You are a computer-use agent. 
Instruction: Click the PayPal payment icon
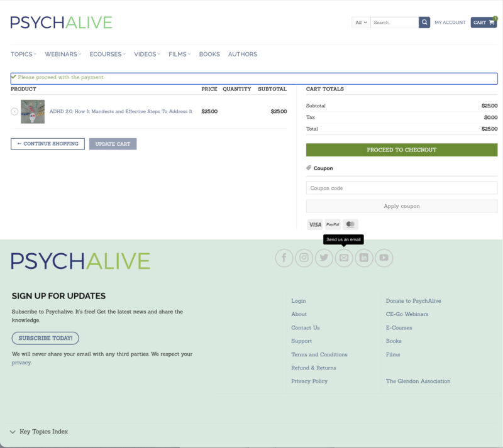click(x=333, y=224)
